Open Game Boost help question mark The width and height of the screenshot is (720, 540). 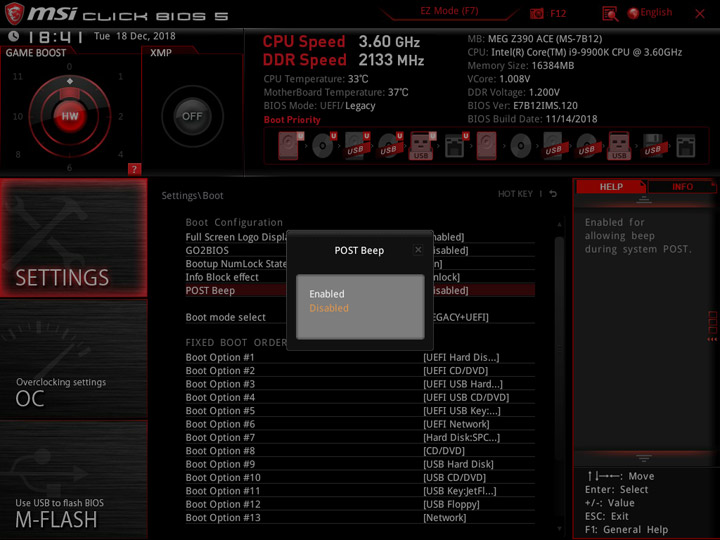[134, 169]
